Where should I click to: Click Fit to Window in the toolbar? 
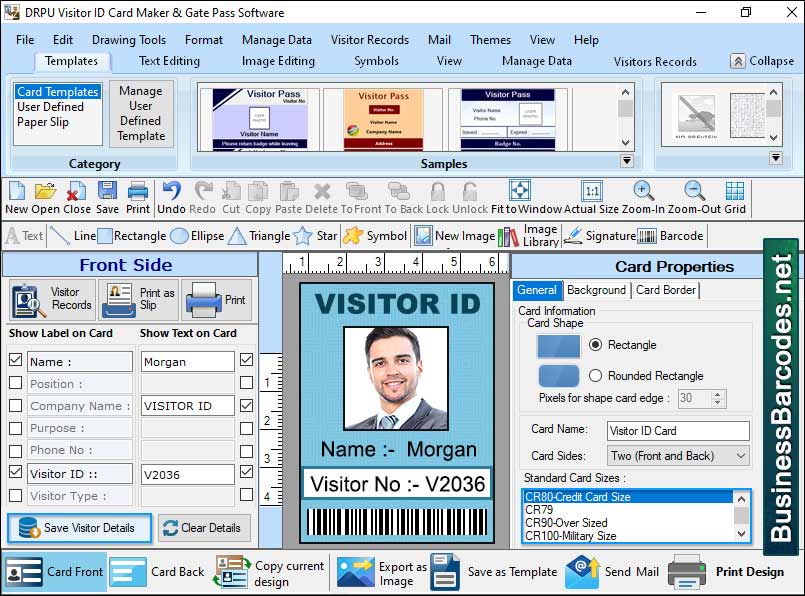coord(520,193)
